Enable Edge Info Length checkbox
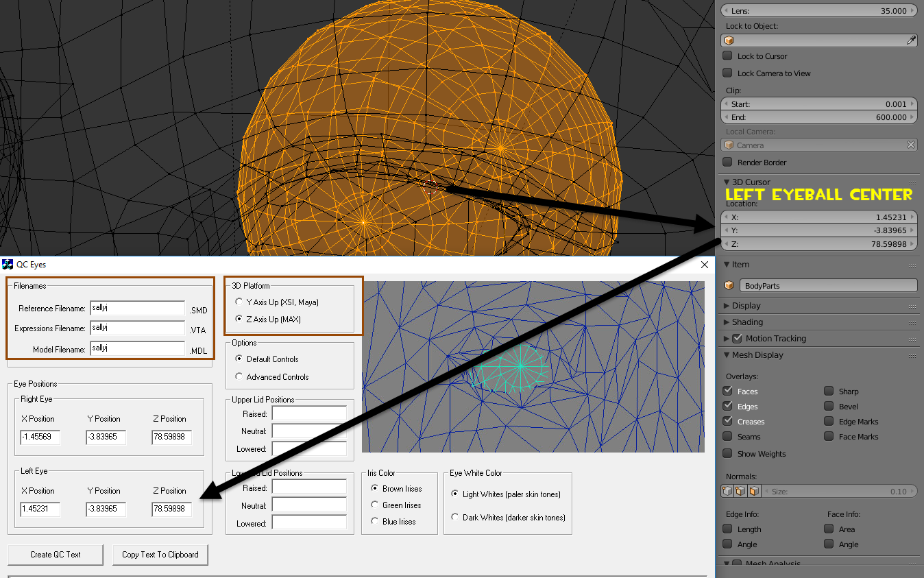The height and width of the screenshot is (578, 924). pyautogui.click(x=727, y=529)
